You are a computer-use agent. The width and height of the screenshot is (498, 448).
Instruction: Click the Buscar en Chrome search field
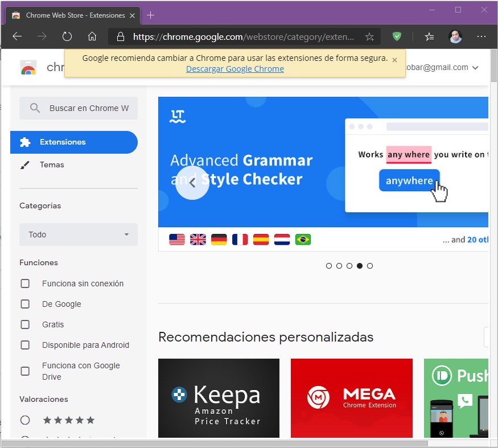[88, 108]
